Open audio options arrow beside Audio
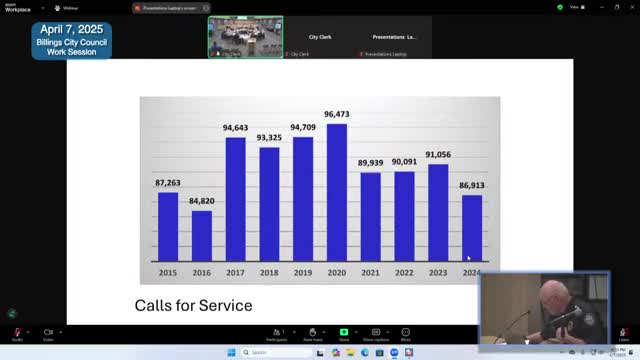This screenshot has height=360, width=640. tap(28, 332)
